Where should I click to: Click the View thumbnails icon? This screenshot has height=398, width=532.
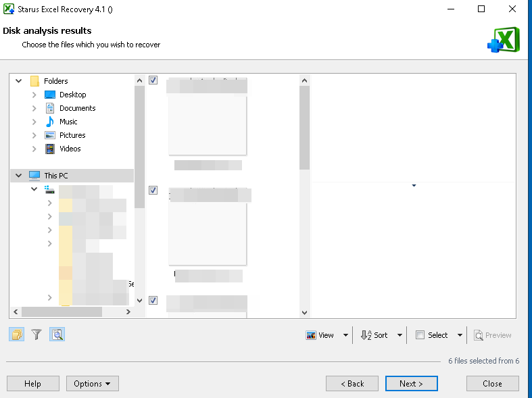click(311, 335)
